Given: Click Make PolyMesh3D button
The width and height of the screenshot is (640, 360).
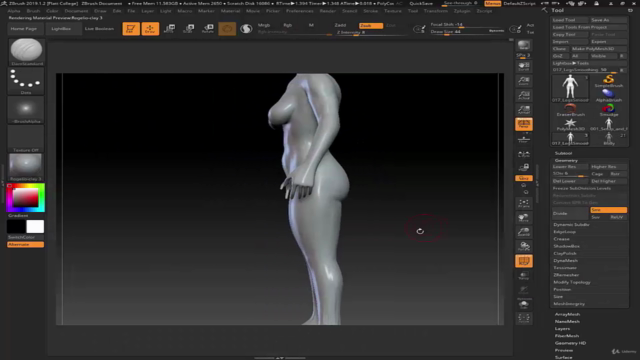Looking at the screenshot, I should coord(598,49).
